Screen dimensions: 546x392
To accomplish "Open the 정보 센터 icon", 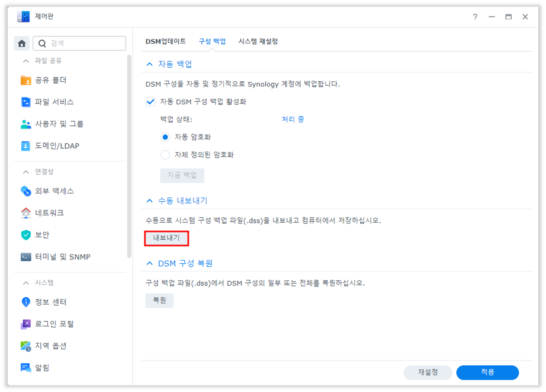I will (x=26, y=302).
